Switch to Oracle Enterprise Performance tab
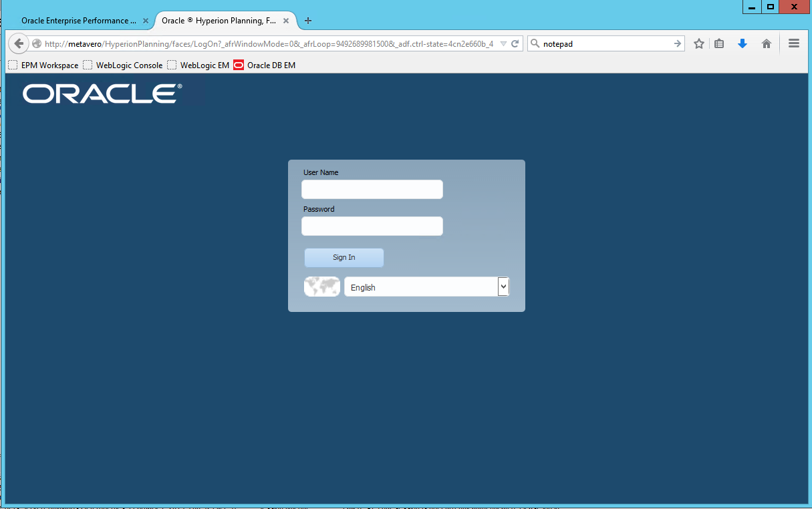The width and height of the screenshot is (812, 509). [78, 21]
